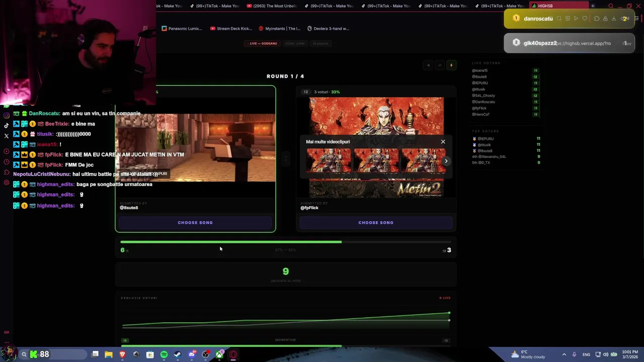Click the microphone tray icon
Screen dimensions: 644x362
click(x=574, y=354)
